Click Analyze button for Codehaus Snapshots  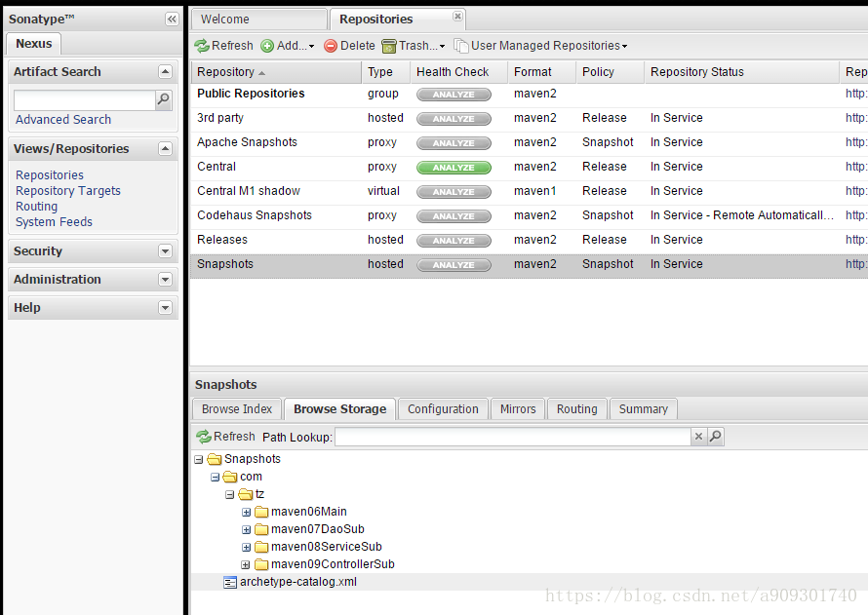click(x=454, y=216)
